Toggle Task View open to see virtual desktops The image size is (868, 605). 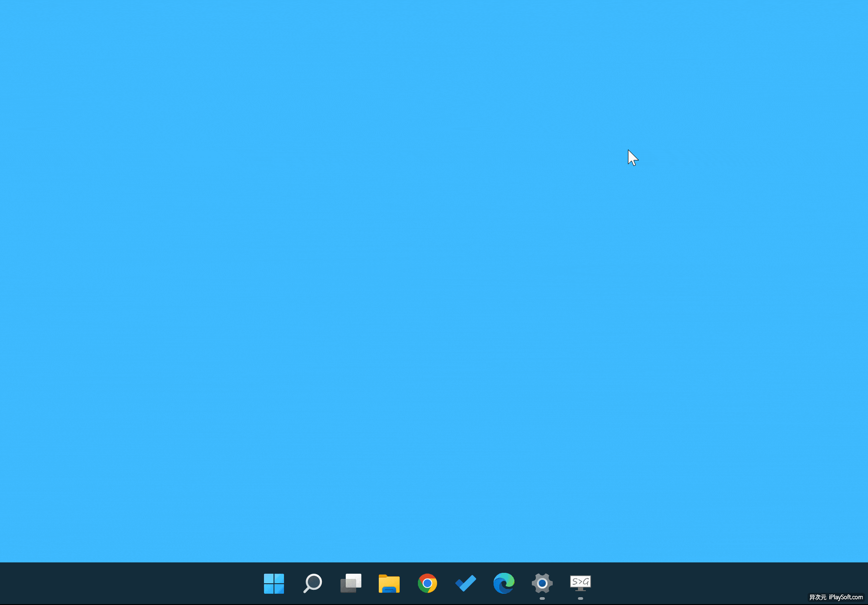click(x=351, y=583)
